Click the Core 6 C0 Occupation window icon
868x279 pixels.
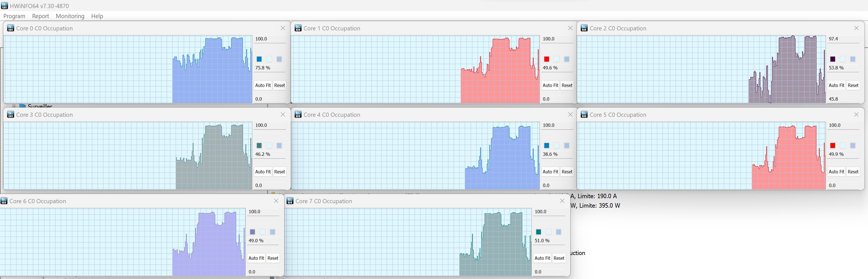pos(4,201)
